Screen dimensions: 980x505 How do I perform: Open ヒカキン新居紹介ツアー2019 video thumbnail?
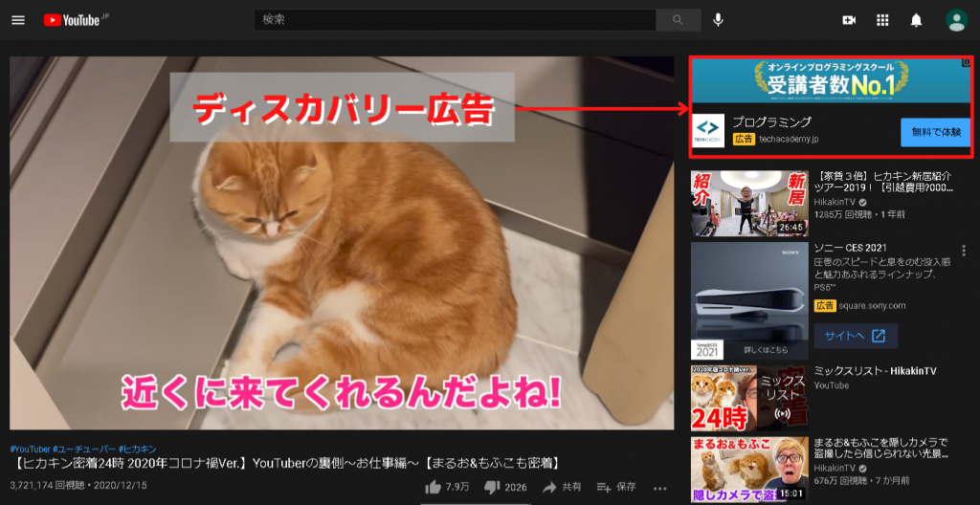[x=748, y=204]
